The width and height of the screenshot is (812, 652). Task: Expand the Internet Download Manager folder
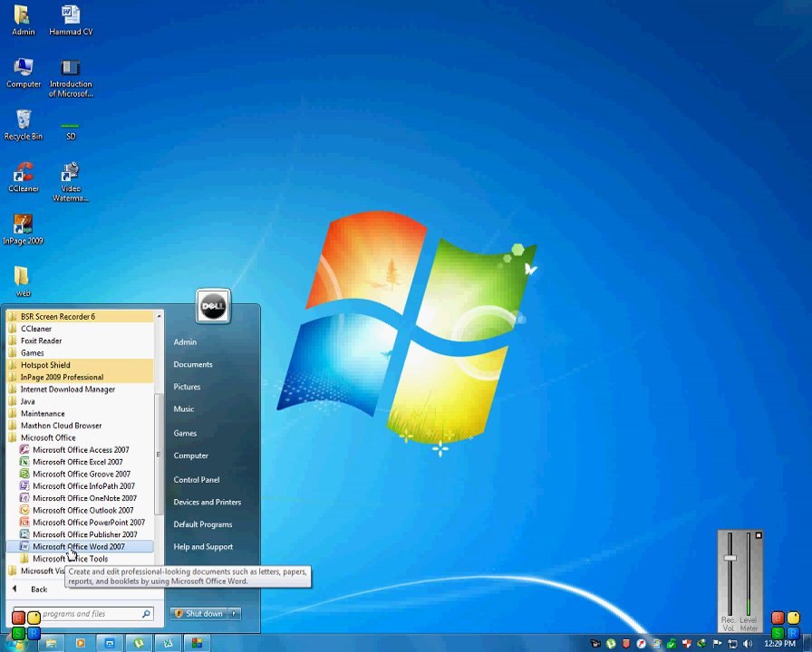pyautogui.click(x=80, y=389)
